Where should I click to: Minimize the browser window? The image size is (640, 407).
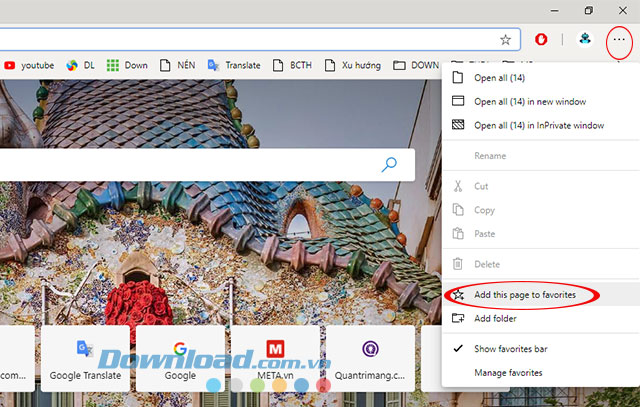(554, 11)
